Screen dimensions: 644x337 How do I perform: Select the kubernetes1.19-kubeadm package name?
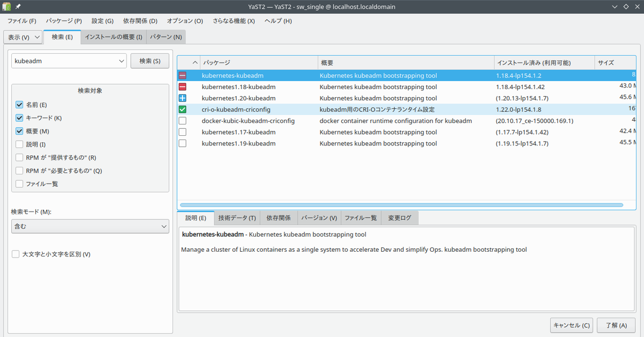[239, 143]
